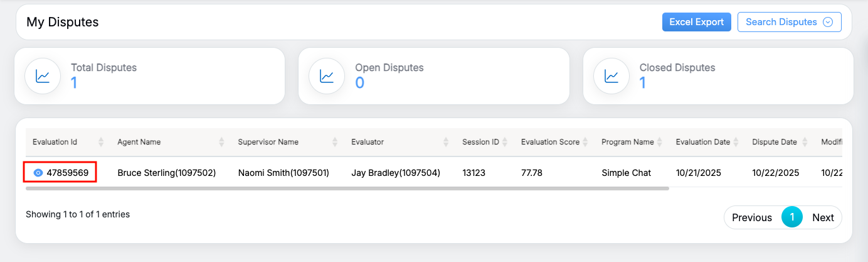Viewport: 868px width, 262px height.
Task: Sort by Evaluator column arrows
Action: pyautogui.click(x=446, y=142)
